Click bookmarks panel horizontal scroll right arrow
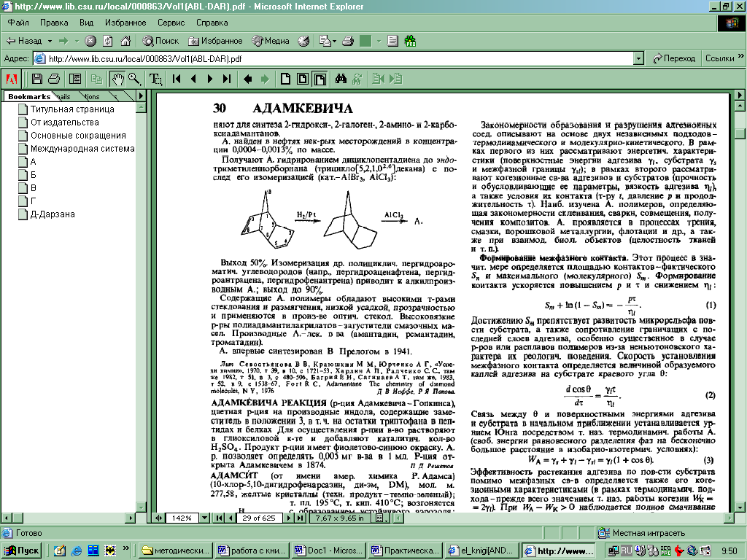 point(131,517)
